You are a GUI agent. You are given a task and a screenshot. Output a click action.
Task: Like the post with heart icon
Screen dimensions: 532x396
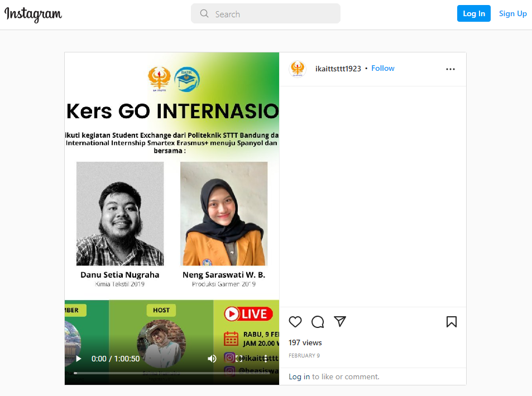coord(295,321)
